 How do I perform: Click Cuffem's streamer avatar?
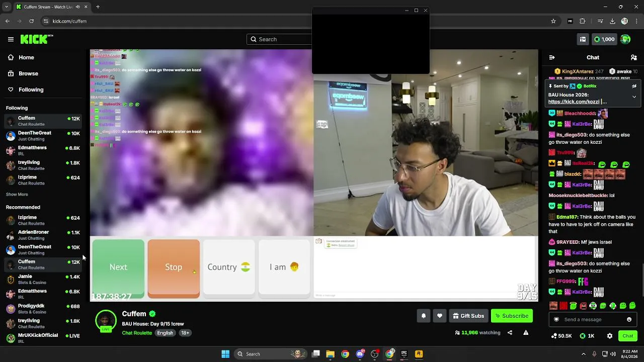(x=106, y=321)
